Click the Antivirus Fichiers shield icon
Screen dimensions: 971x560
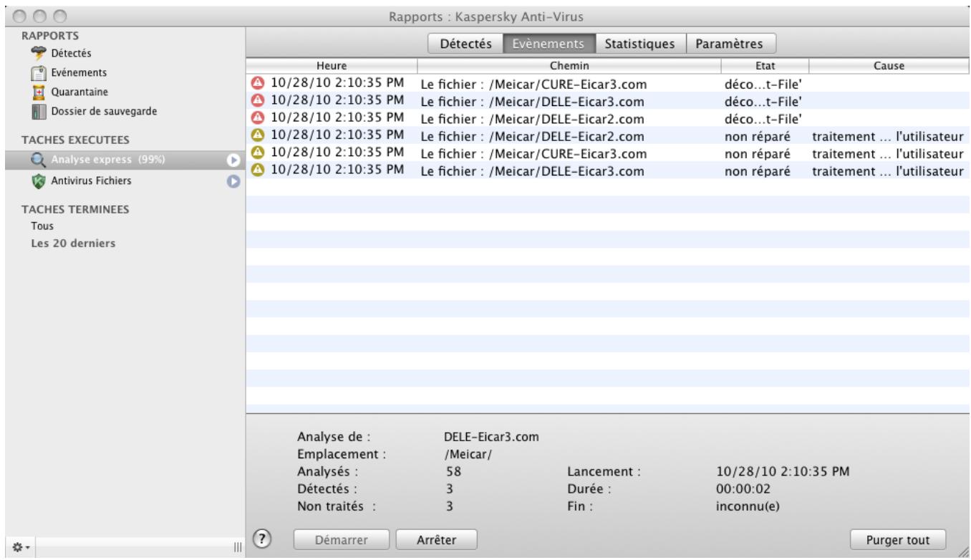tap(39, 181)
